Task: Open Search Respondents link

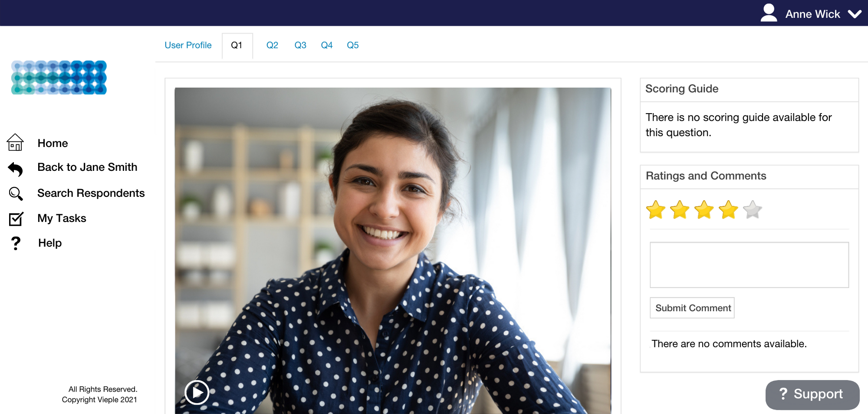Action: (x=91, y=193)
